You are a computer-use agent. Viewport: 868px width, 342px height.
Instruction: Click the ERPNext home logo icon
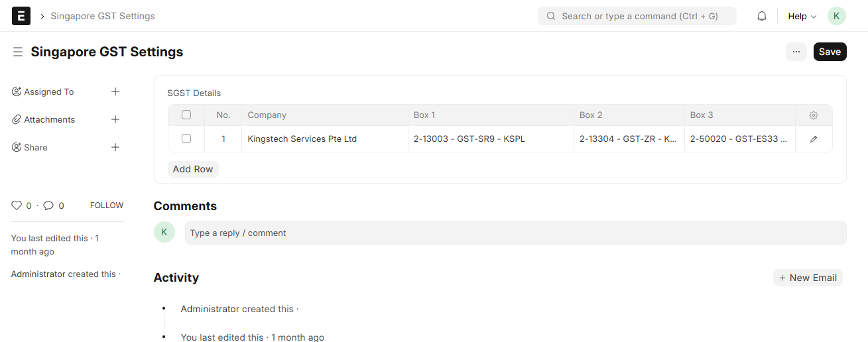pos(21,16)
